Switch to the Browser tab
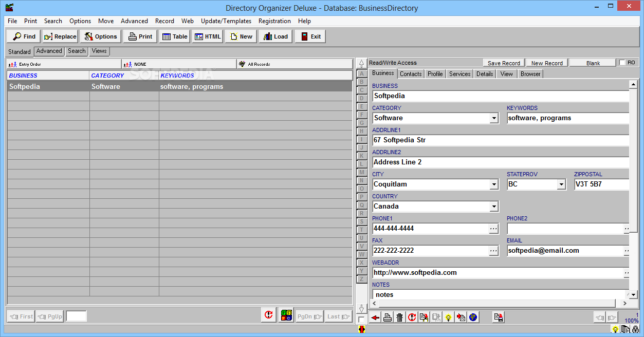 click(x=530, y=74)
